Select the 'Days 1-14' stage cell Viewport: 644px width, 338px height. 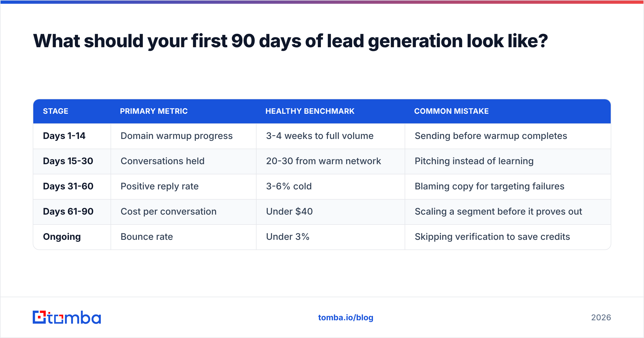(x=72, y=136)
